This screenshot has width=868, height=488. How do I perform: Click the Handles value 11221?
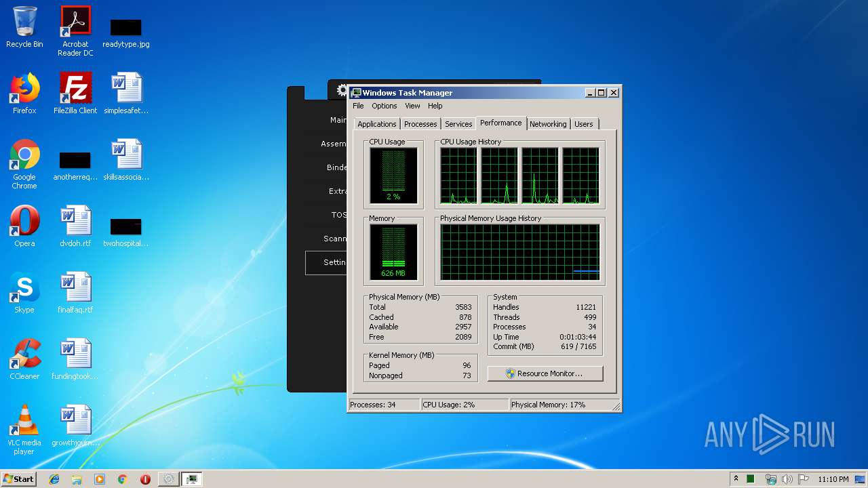[x=586, y=307]
